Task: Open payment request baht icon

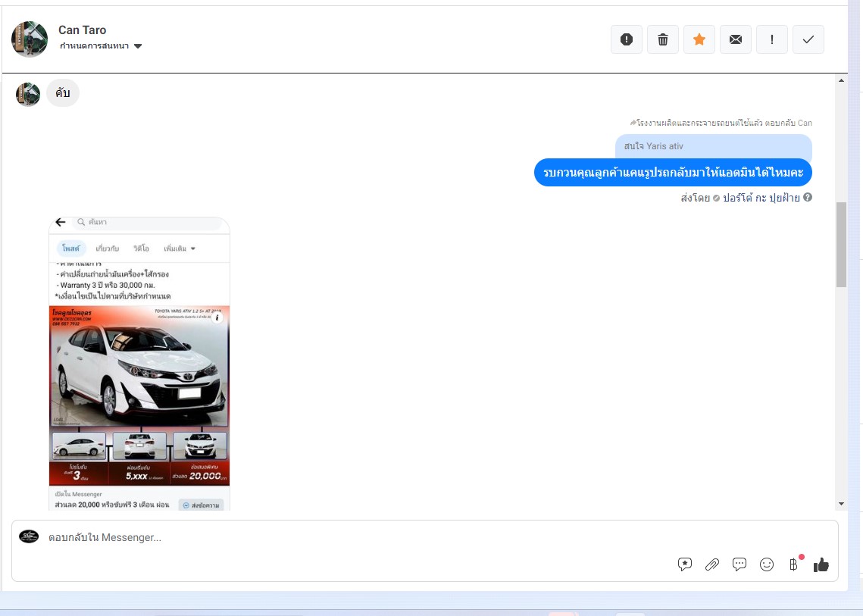Action: tap(793, 564)
